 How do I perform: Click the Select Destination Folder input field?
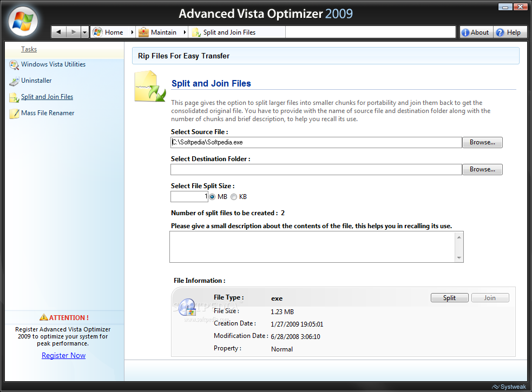click(x=316, y=170)
